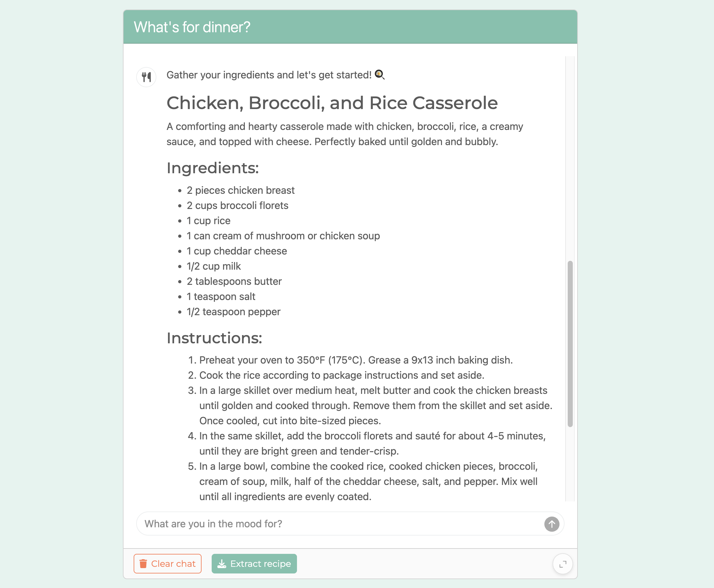Click the "What's for dinner?" header title
The width and height of the screenshot is (714, 588).
(x=192, y=27)
